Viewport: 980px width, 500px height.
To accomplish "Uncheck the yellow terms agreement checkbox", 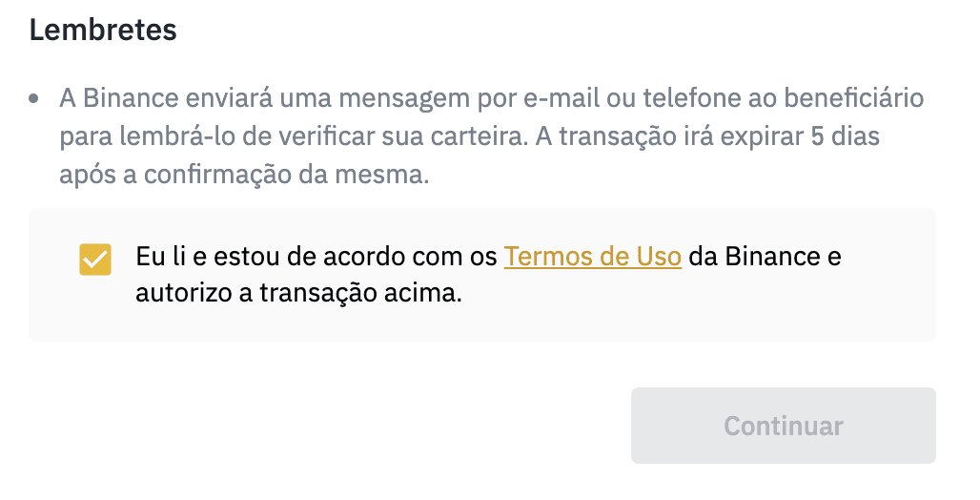I will pyautogui.click(x=95, y=260).
